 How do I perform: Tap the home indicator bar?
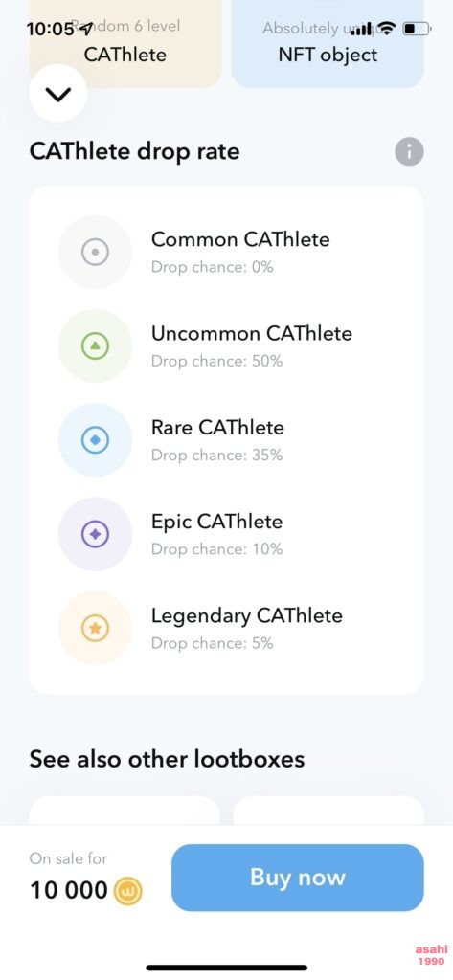(226, 968)
